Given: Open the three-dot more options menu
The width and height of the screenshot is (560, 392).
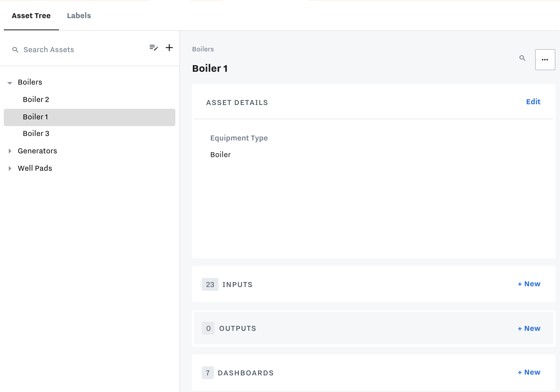Looking at the screenshot, I should click(x=545, y=60).
